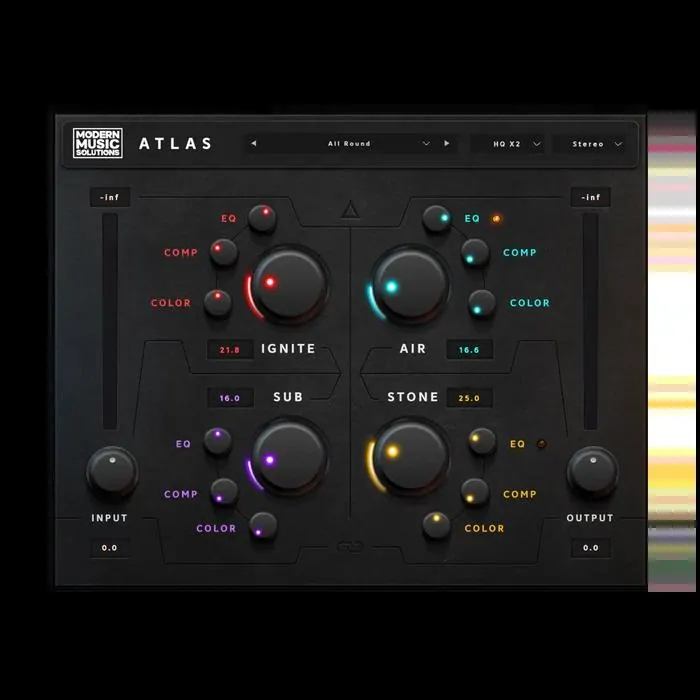
Task: Open the All Round preset dropdown
Action: coord(349,144)
